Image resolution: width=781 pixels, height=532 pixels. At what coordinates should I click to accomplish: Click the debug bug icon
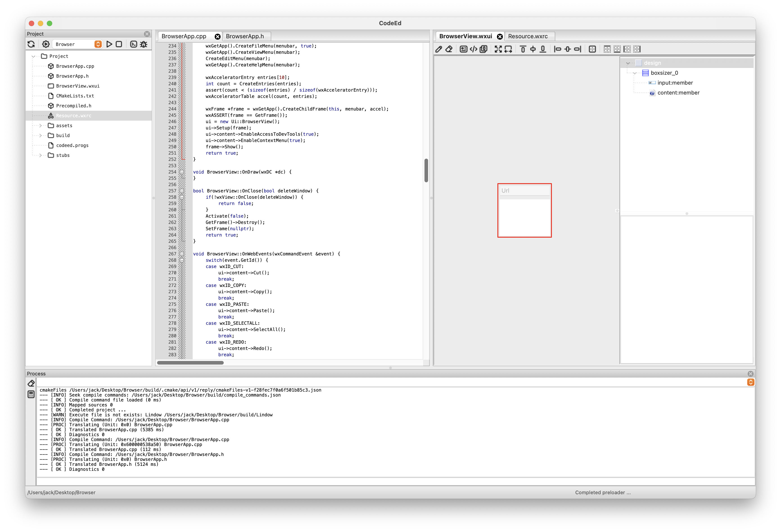click(144, 44)
